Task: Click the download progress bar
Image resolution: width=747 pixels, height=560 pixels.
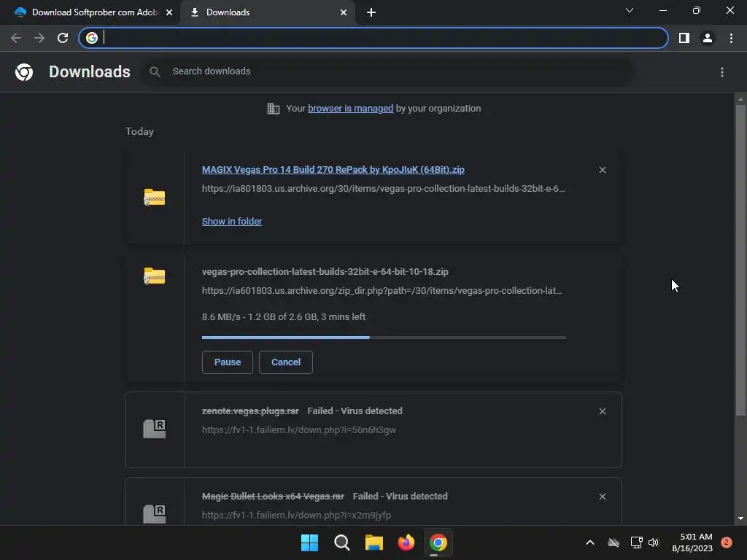Action: coord(384,338)
